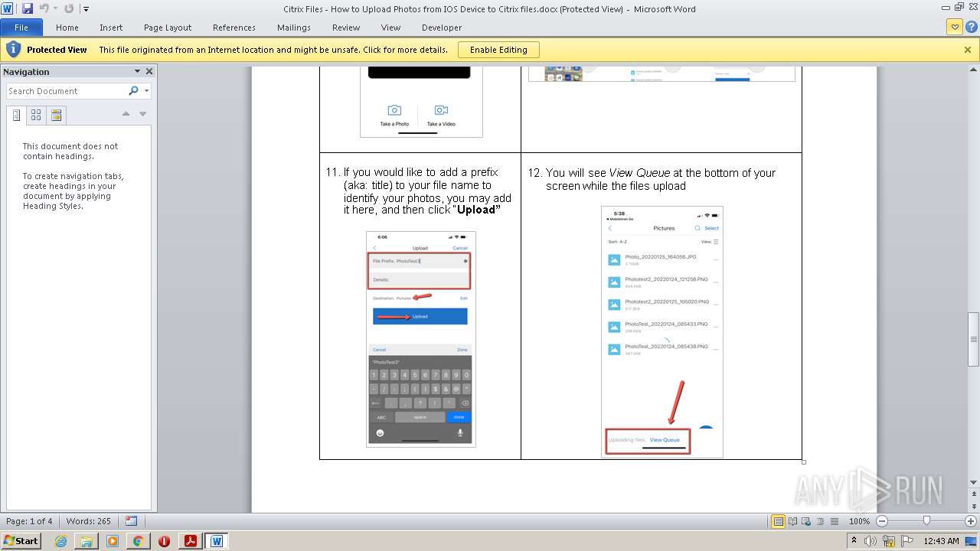Switch to the View ribbon tab

point(391,28)
